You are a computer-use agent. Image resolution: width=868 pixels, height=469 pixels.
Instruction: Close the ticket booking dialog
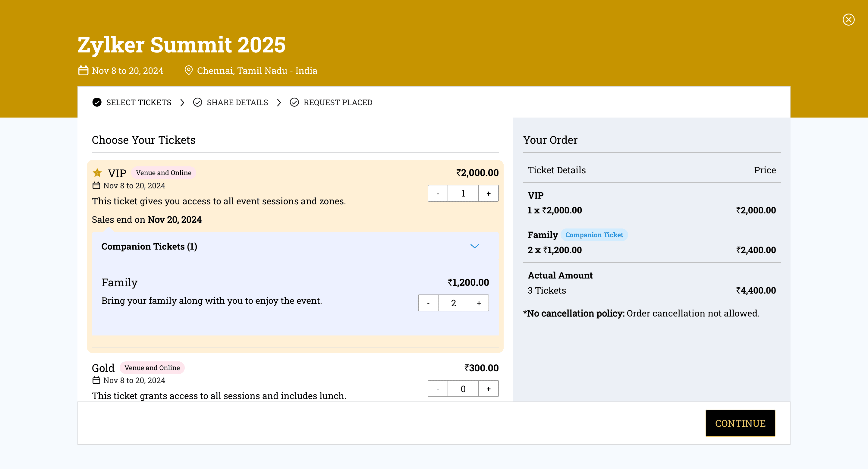pyautogui.click(x=848, y=20)
